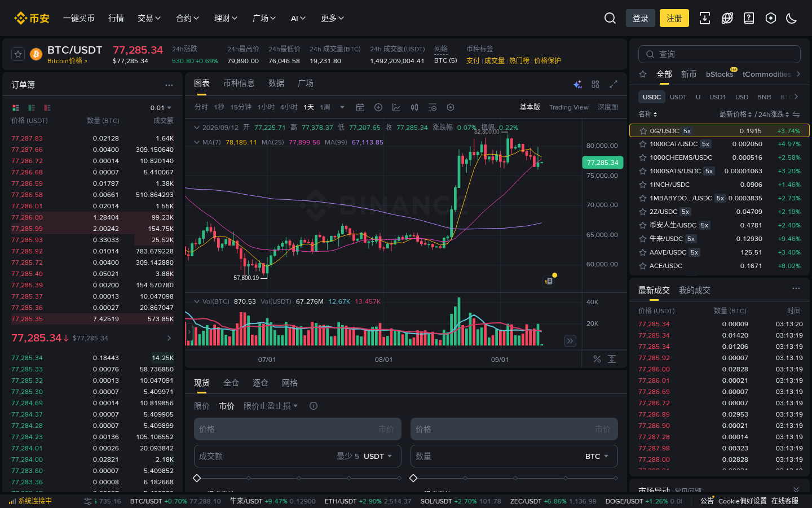The width and height of the screenshot is (812, 508).
Task: Open the chart layout grid icon
Action: point(595,84)
